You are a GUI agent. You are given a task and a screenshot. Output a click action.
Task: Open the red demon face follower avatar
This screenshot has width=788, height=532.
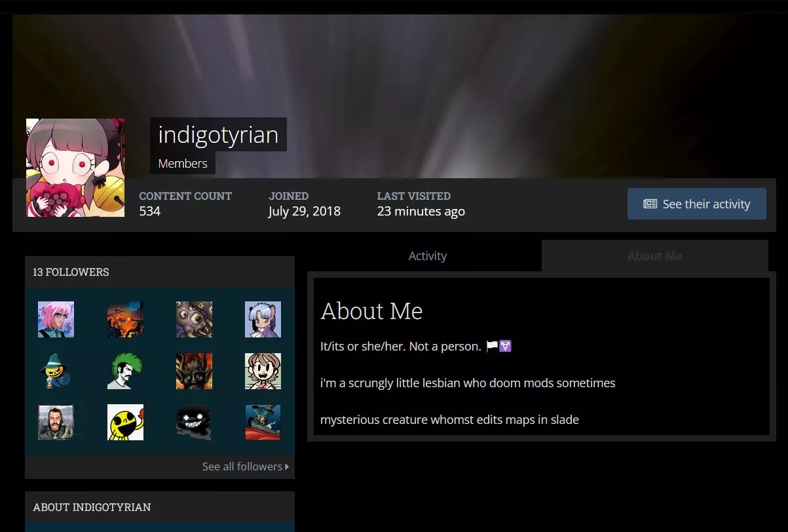[194, 371]
